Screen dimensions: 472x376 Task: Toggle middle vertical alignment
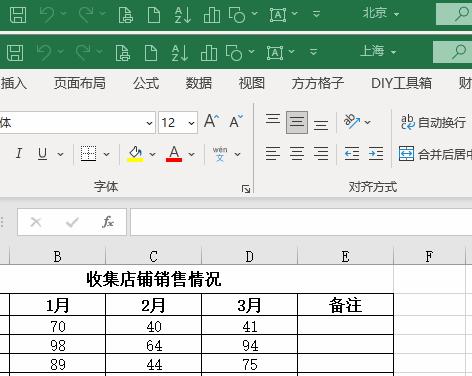297,122
